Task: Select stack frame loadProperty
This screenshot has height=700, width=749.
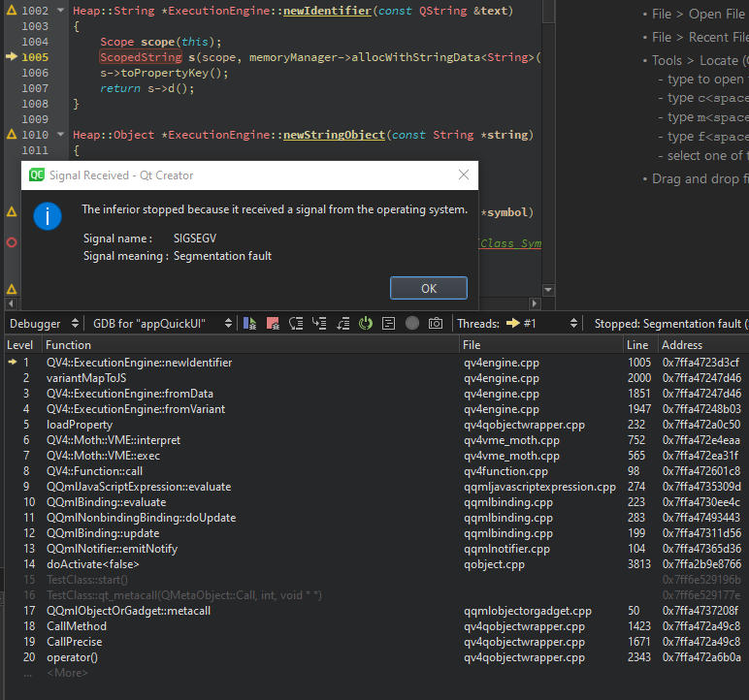Action: point(377,425)
